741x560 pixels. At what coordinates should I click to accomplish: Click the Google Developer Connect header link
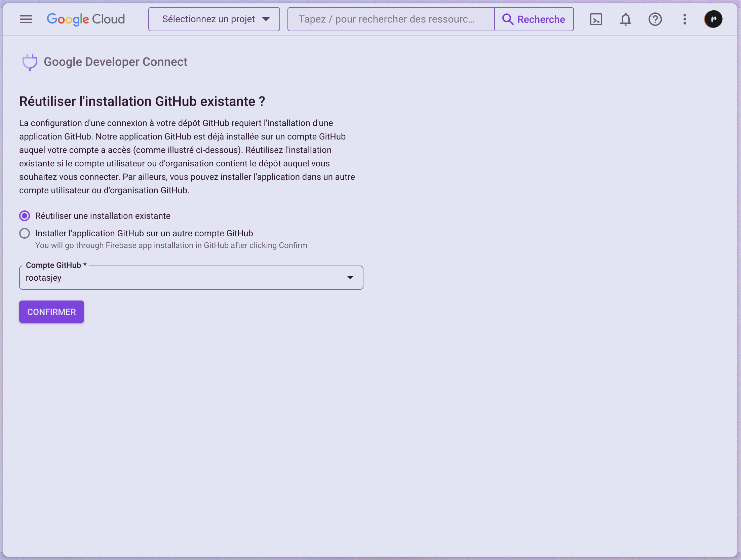pos(116,62)
